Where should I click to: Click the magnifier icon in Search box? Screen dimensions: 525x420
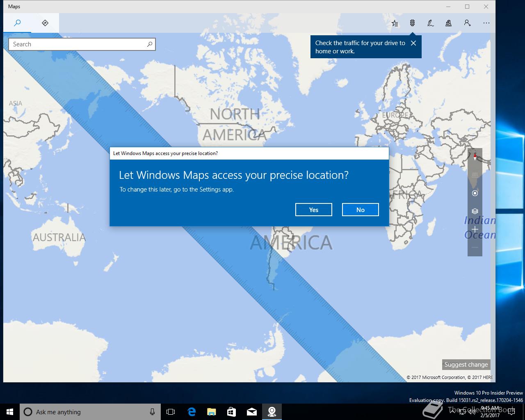tap(150, 44)
